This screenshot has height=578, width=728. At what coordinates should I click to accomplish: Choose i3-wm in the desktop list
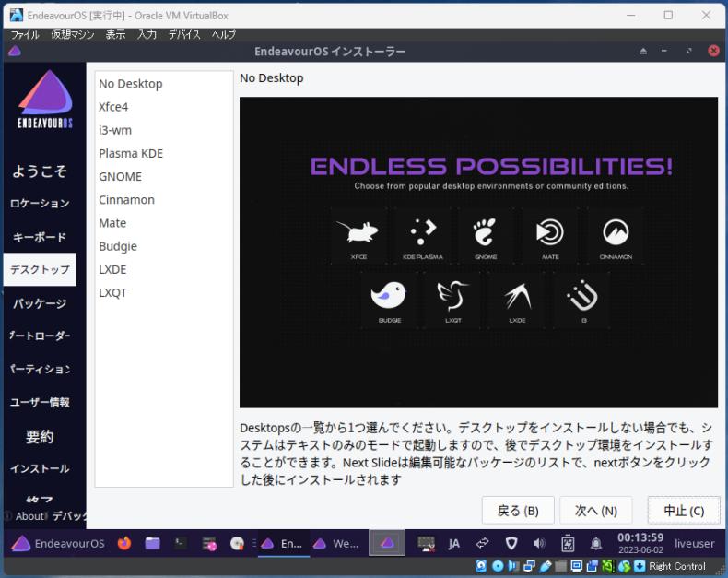pos(163,130)
